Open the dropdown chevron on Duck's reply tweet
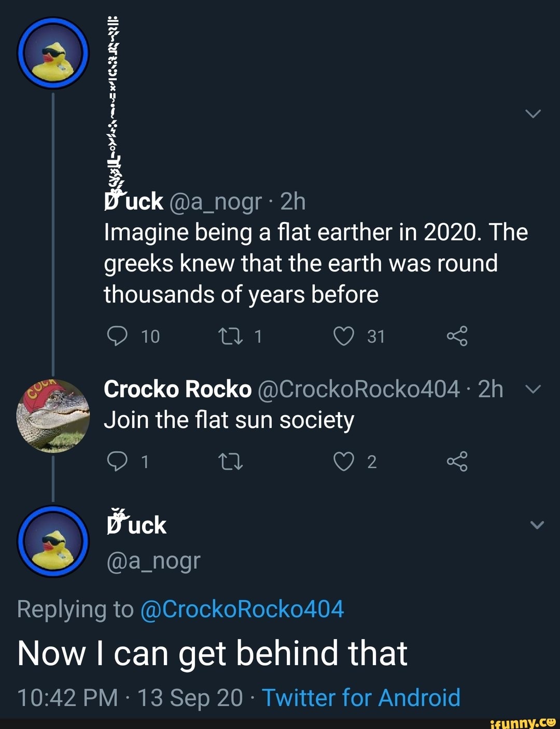560x729 pixels. [x=534, y=524]
